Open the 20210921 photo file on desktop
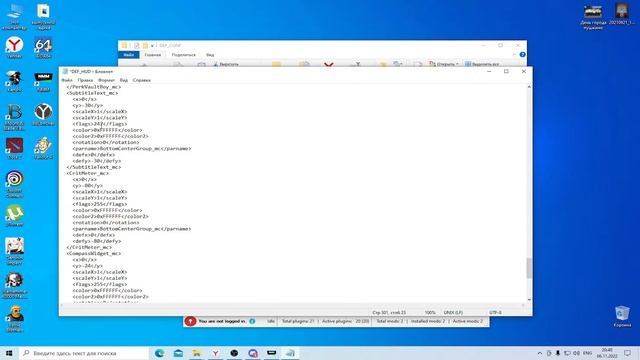 click(622, 14)
